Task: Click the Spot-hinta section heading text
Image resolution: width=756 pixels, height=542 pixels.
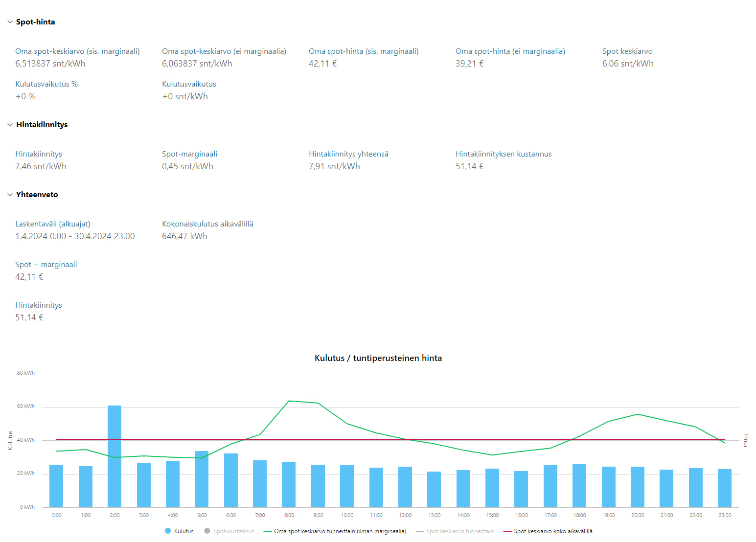Action: (35, 22)
